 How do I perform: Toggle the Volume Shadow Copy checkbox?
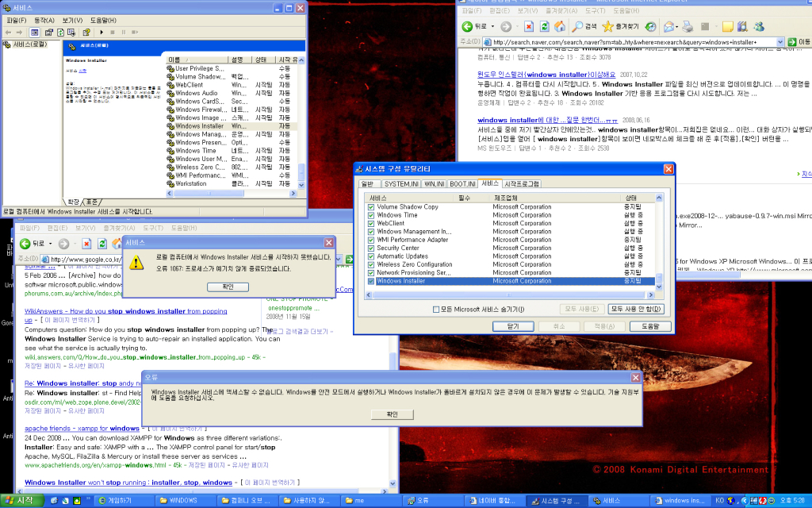tap(371, 207)
